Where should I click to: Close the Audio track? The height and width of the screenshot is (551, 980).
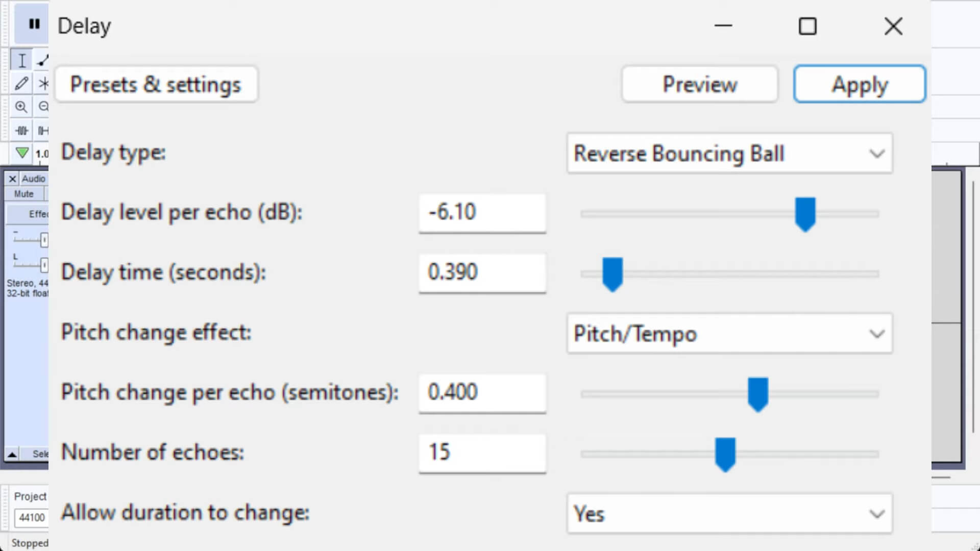[x=12, y=179]
